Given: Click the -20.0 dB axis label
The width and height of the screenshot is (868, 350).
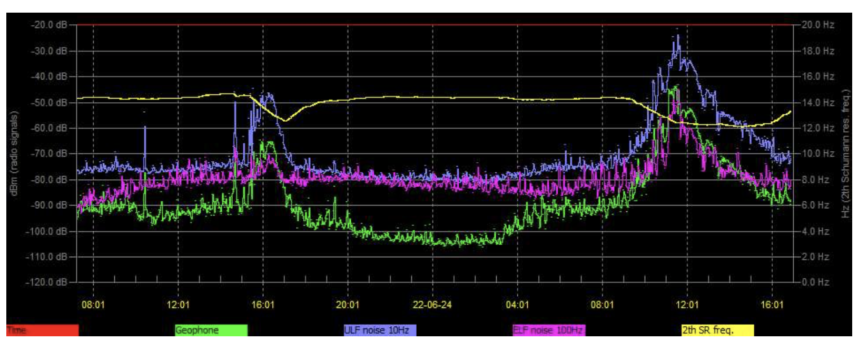Looking at the screenshot, I should click(x=50, y=25).
